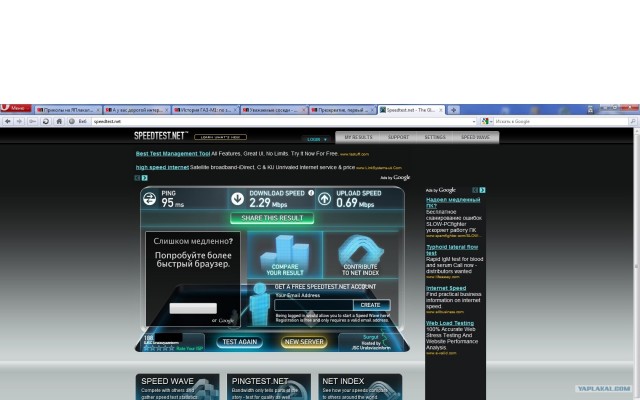
Task: Click the key wand icon in toolbar
Action: pos(32,121)
